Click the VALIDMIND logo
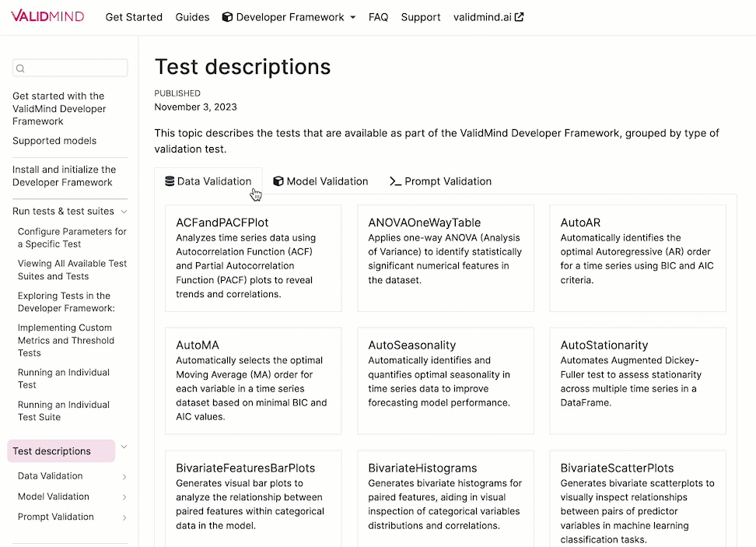The height and width of the screenshot is (547, 756). [x=47, y=16]
